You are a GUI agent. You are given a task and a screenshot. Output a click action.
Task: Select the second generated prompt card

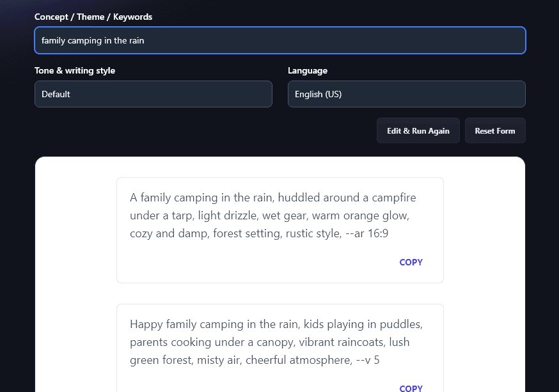(x=279, y=342)
